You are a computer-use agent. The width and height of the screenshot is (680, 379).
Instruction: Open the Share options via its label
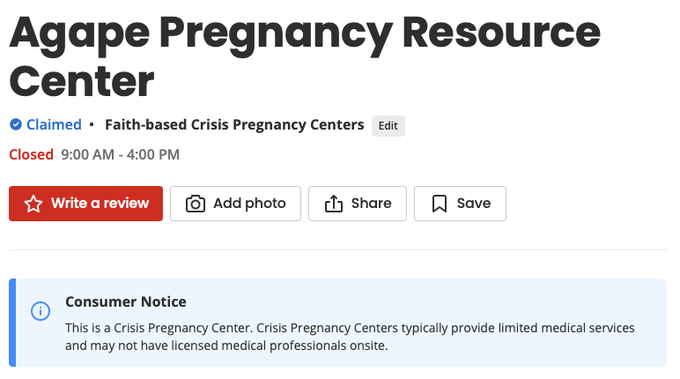[371, 203]
